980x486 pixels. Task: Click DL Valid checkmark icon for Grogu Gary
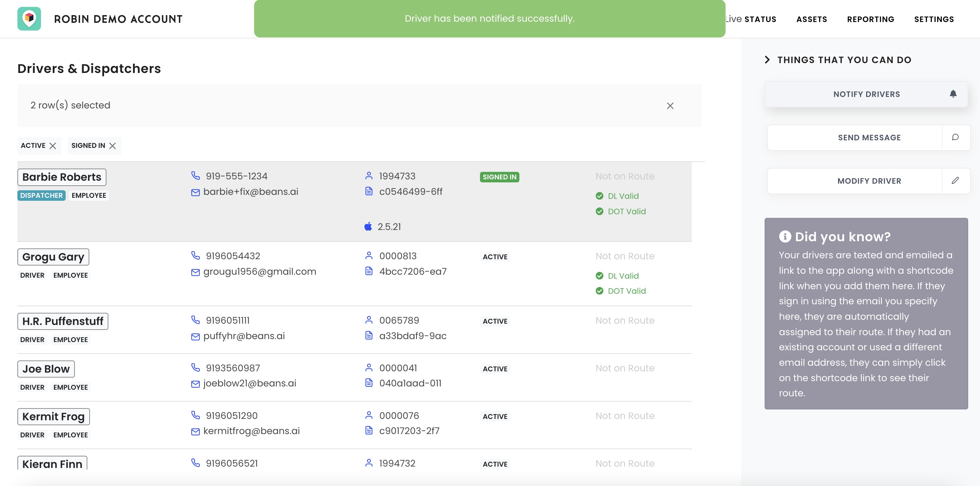[599, 275]
